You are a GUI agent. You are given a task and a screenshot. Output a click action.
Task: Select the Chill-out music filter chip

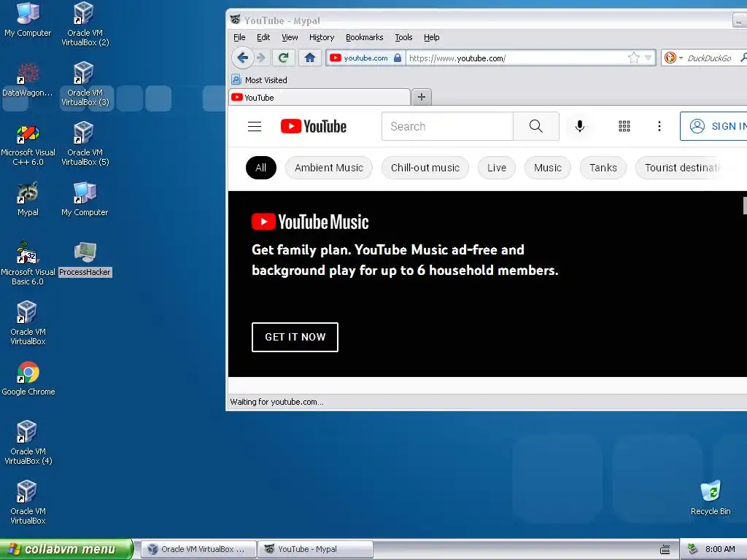coord(425,168)
